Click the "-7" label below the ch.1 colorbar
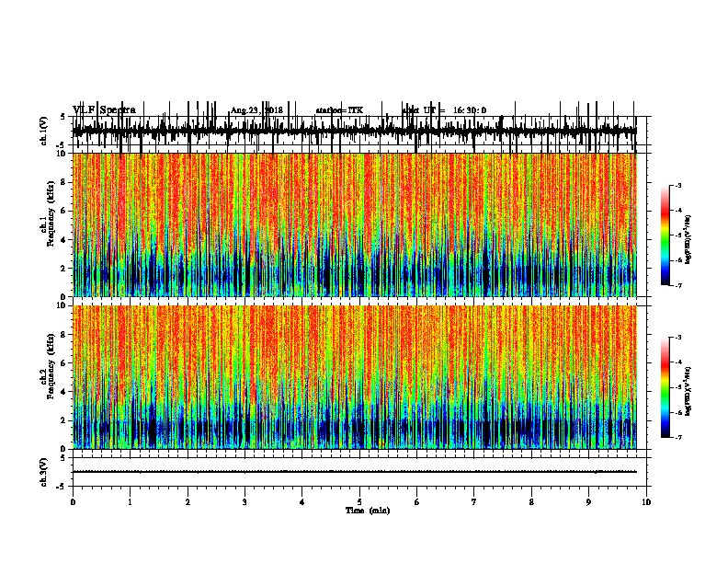This screenshot has width=728, height=563. pos(678,285)
